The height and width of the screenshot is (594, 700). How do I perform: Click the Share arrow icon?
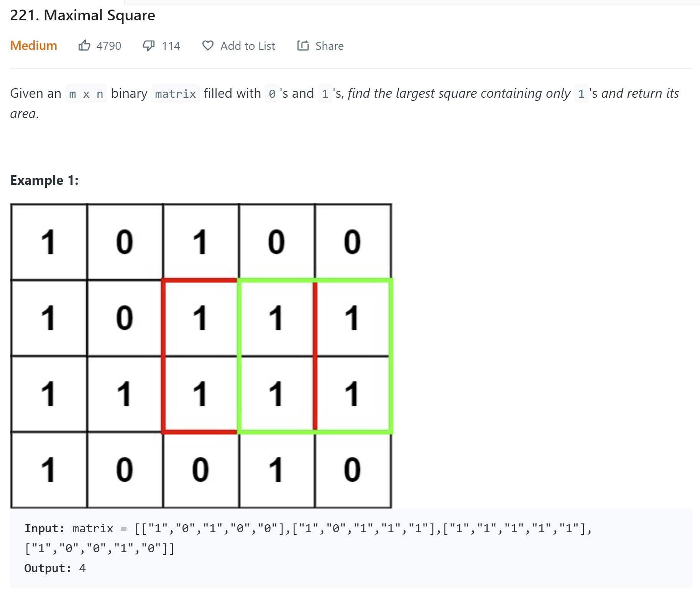[303, 45]
